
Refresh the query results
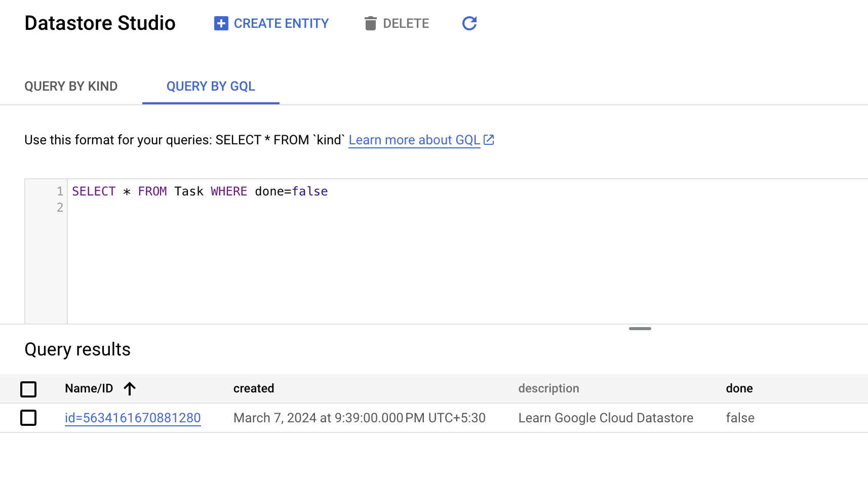pos(469,23)
